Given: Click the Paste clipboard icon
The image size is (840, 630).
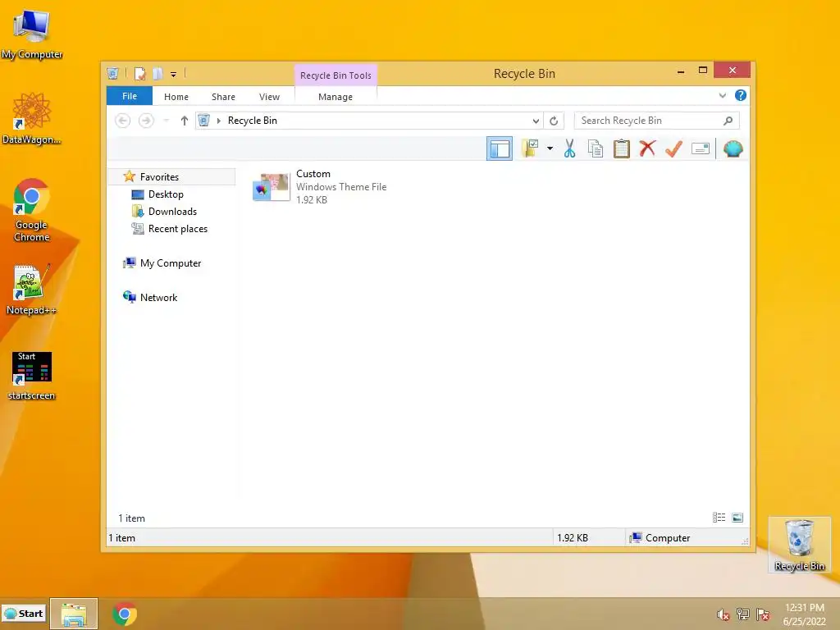Looking at the screenshot, I should point(622,148).
